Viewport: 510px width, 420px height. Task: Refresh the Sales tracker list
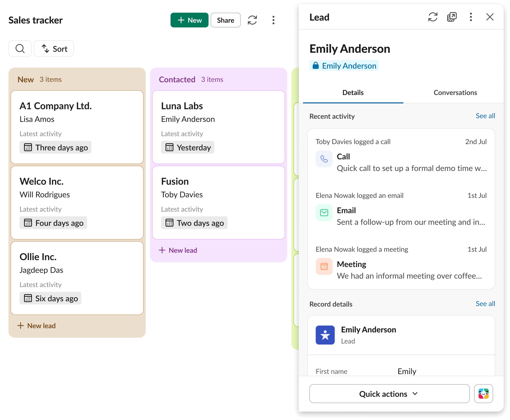click(x=252, y=20)
